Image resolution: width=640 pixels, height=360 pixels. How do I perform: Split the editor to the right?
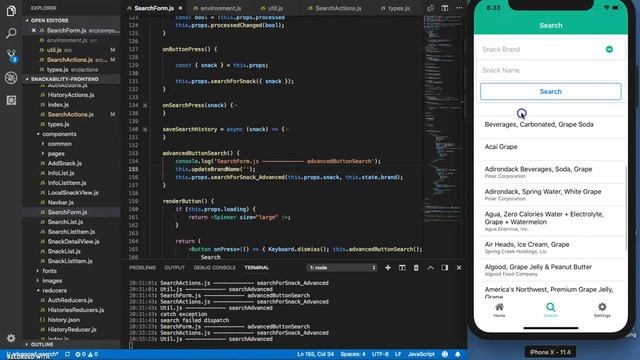click(444, 8)
